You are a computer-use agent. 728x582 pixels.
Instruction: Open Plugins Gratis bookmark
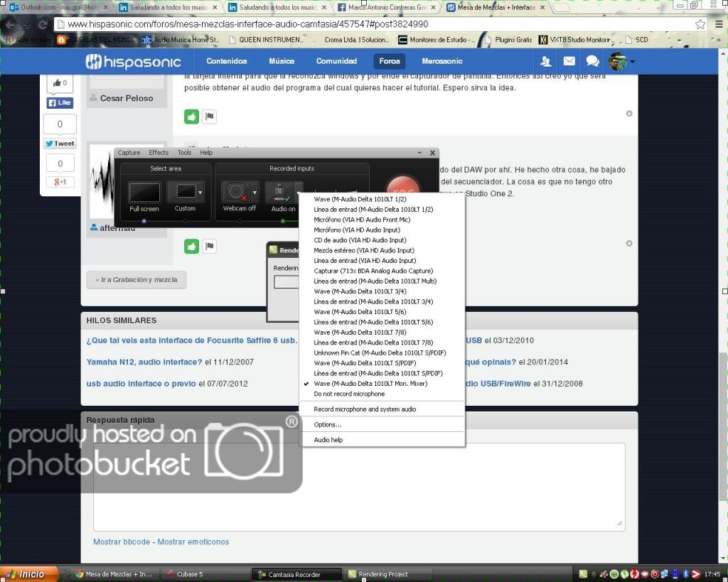(x=508, y=40)
